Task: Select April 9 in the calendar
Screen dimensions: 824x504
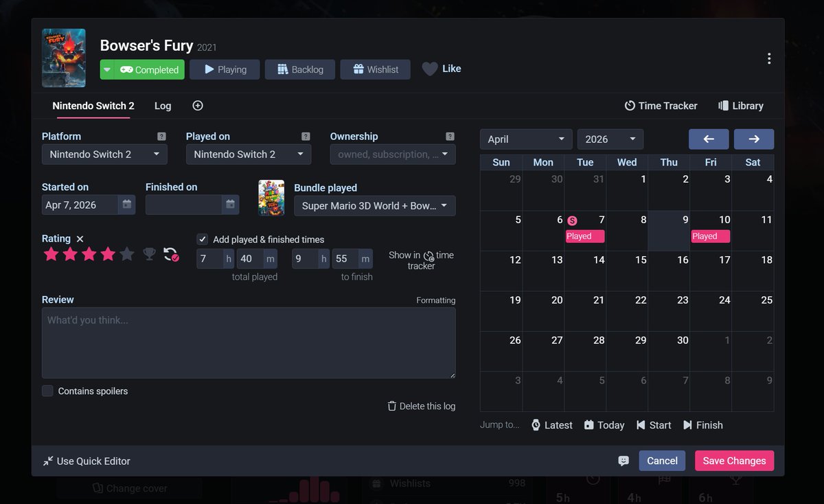Action: click(x=669, y=231)
